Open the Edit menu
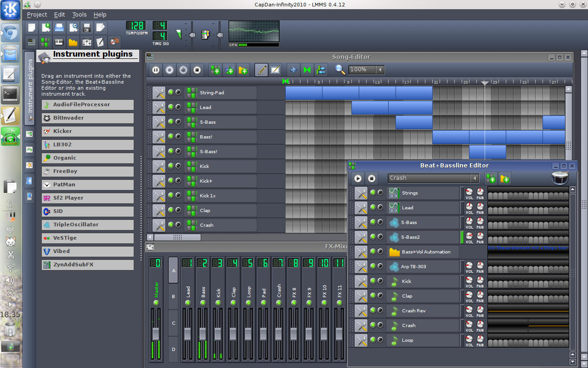 [59, 14]
